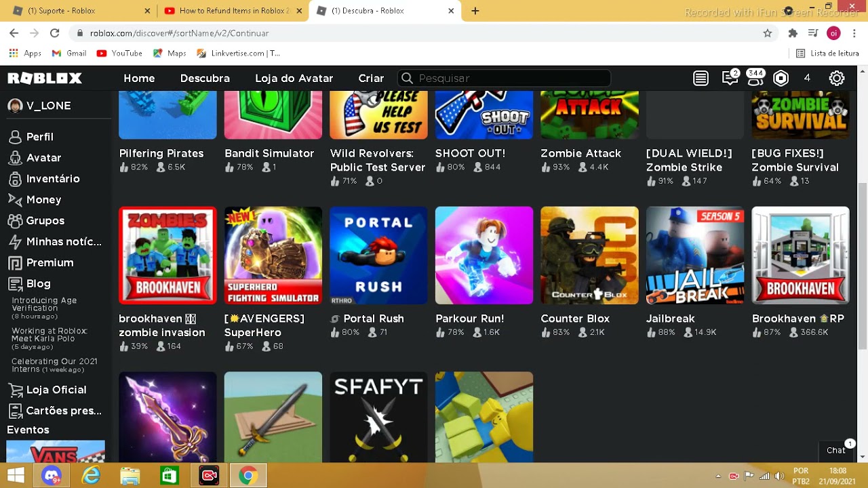This screenshot has width=868, height=488.
Task: Open friend requests icon showing 344
Action: click(755, 77)
